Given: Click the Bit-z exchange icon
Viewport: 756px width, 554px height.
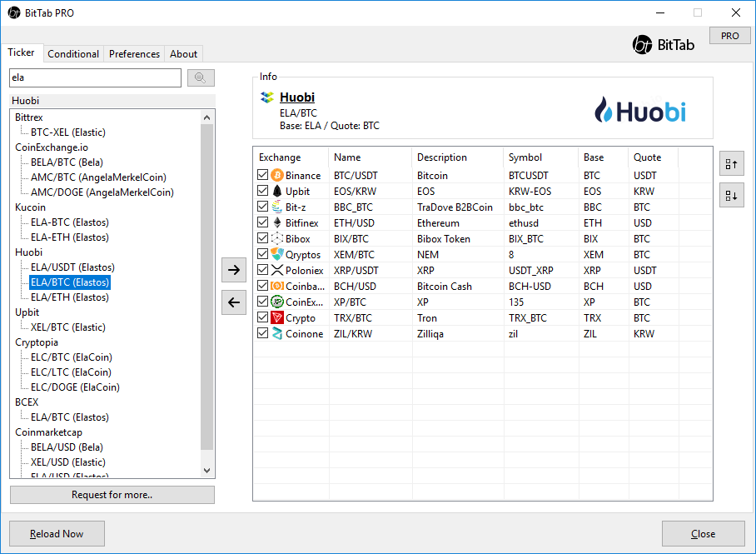Looking at the screenshot, I should pos(277,207).
